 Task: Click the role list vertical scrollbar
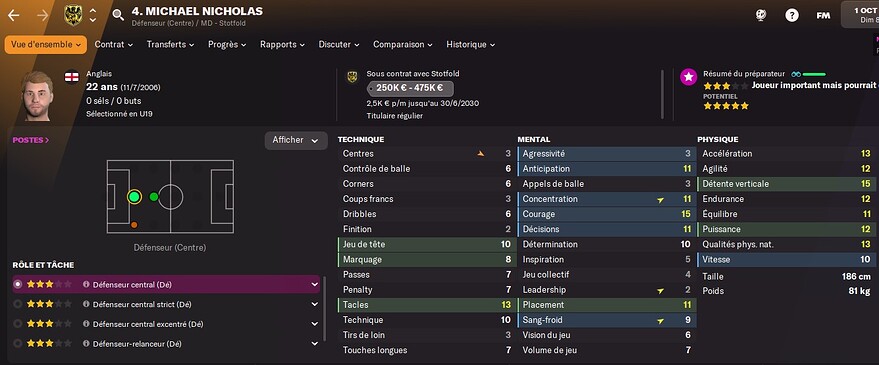tap(325, 308)
